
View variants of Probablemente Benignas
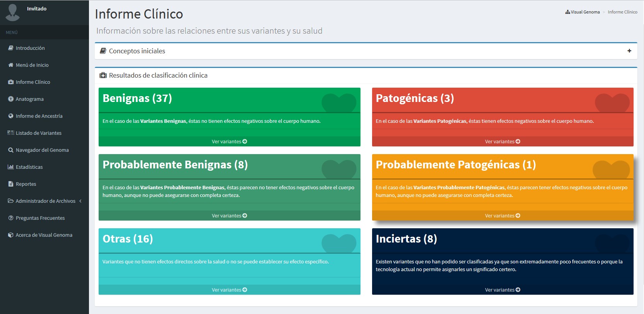pyautogui.click(x=229, y=216)
